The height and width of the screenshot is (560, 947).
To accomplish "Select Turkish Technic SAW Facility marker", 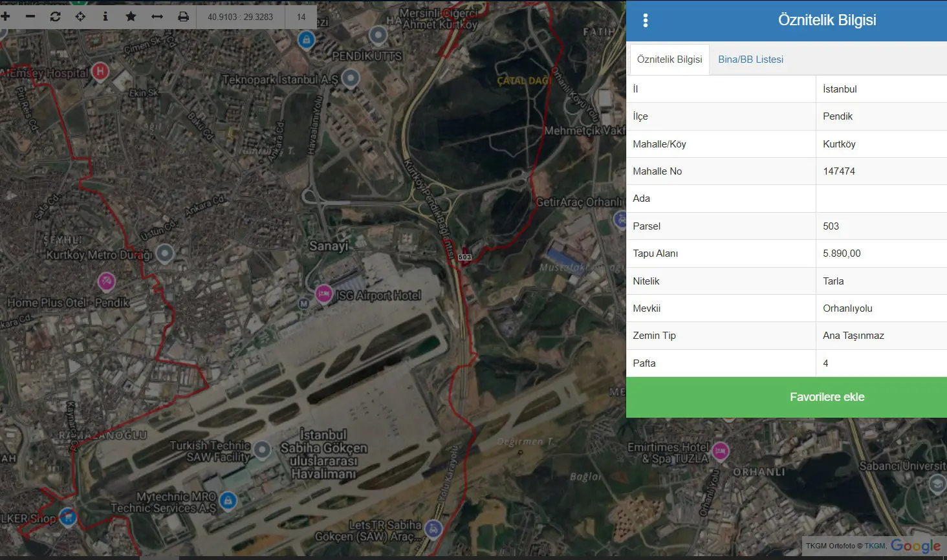I will click(x=262, y=449).
